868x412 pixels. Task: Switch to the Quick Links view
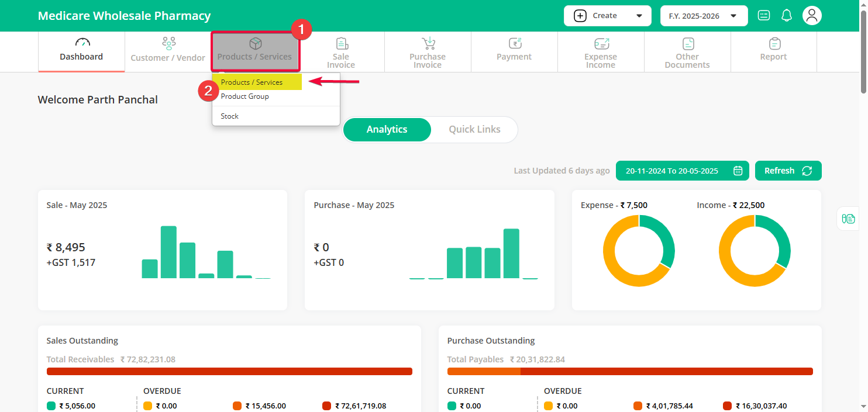pos(474,130)
